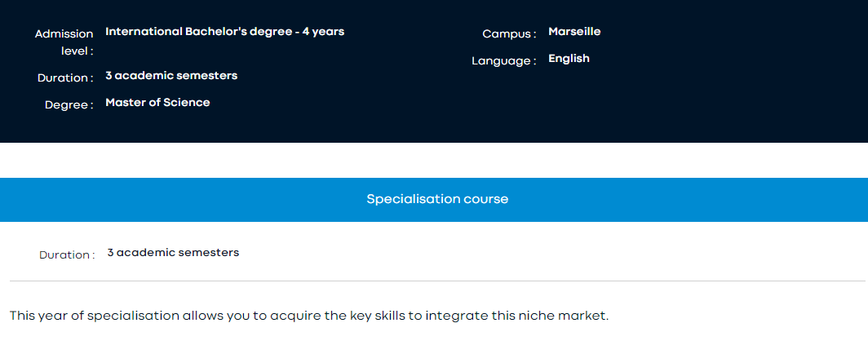868x354 pixels.
Task: Click the Master of Science degree text
Action: click(x=157, y=103)
